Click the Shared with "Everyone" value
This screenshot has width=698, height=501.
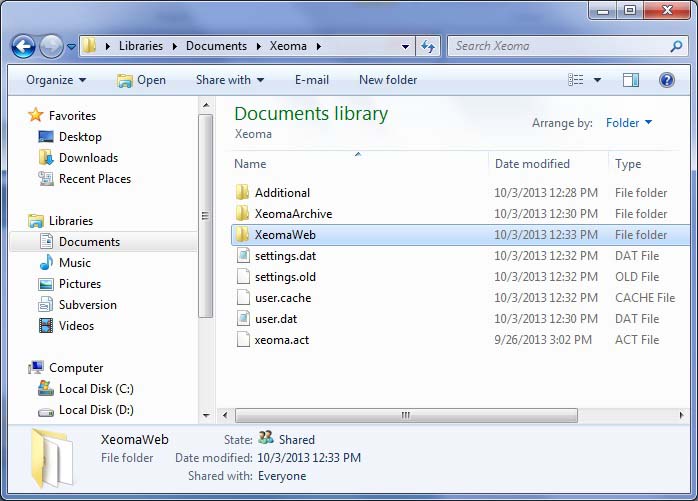(282, 476)
